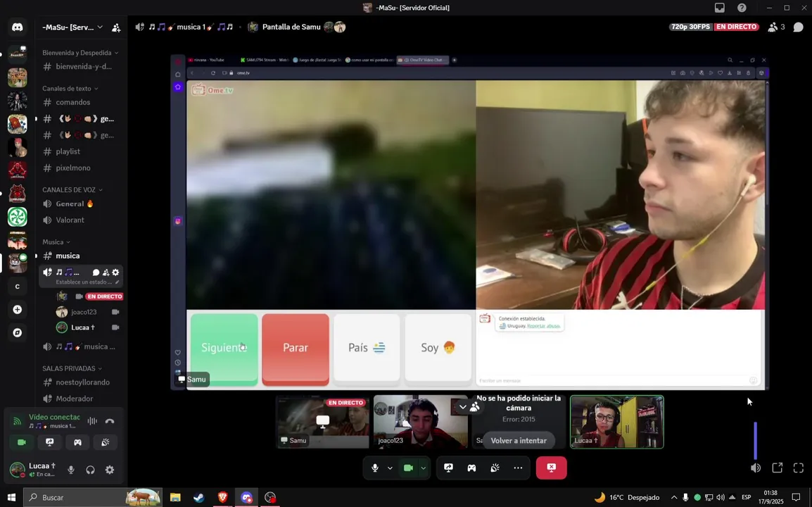Click the red disconnect call button
812x507 pixels.
pos(551,468)
